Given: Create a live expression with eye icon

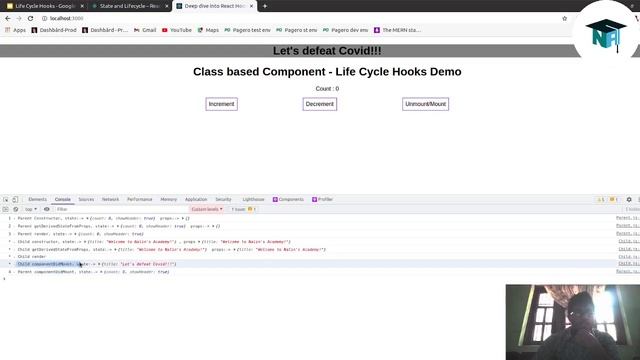Looking at the screenshot, I should pyautogui.click(x=47, y=209).
